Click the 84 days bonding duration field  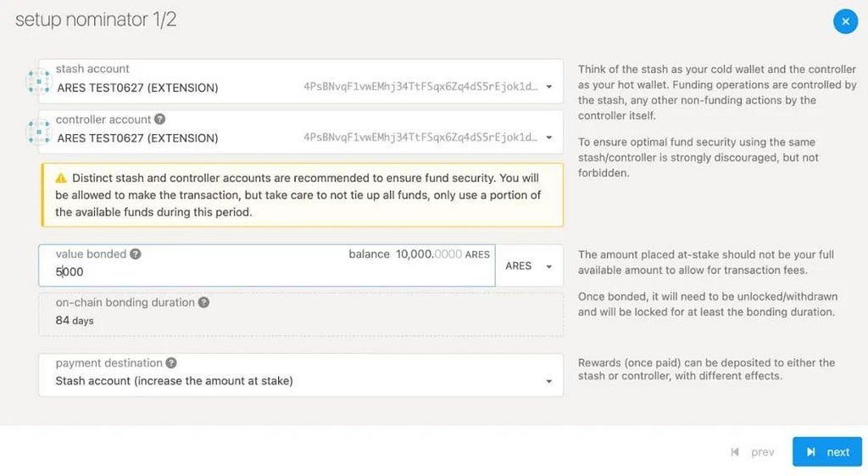[301, 314]
